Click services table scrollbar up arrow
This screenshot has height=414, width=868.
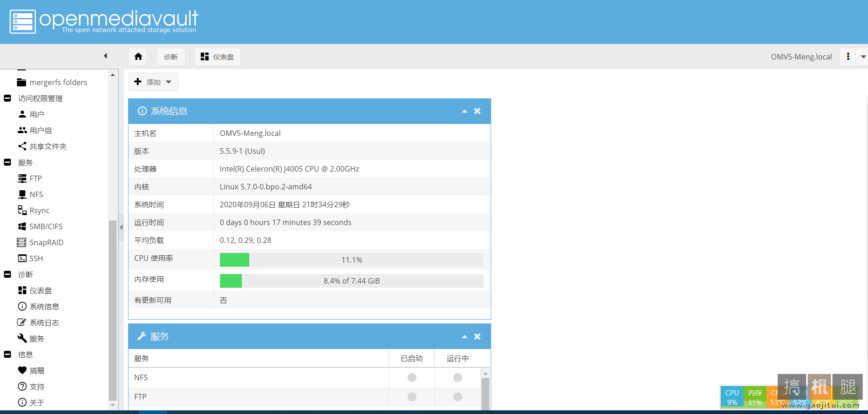tap(486, 373)
